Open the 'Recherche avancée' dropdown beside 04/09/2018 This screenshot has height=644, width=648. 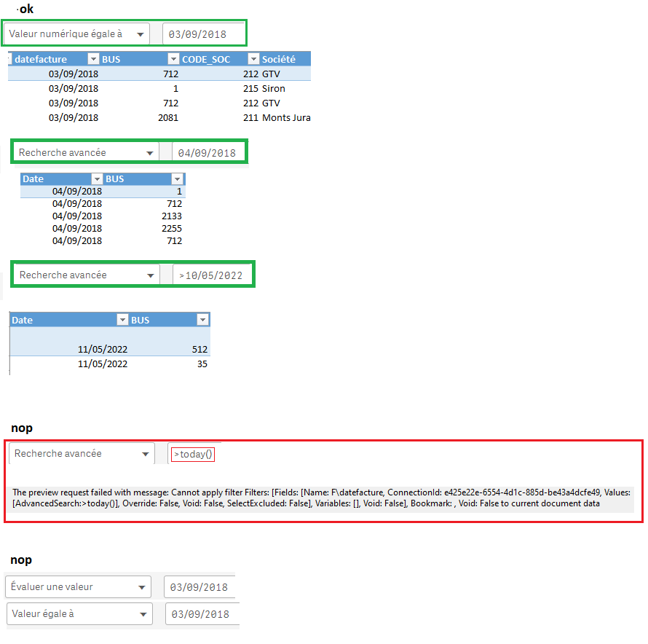point(87,153)
